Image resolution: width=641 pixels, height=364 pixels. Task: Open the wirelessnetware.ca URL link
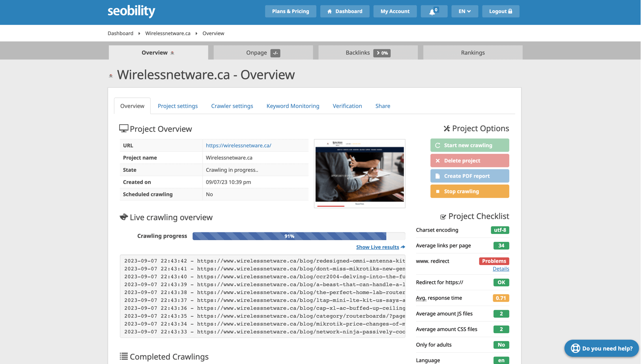click(238, 145)
